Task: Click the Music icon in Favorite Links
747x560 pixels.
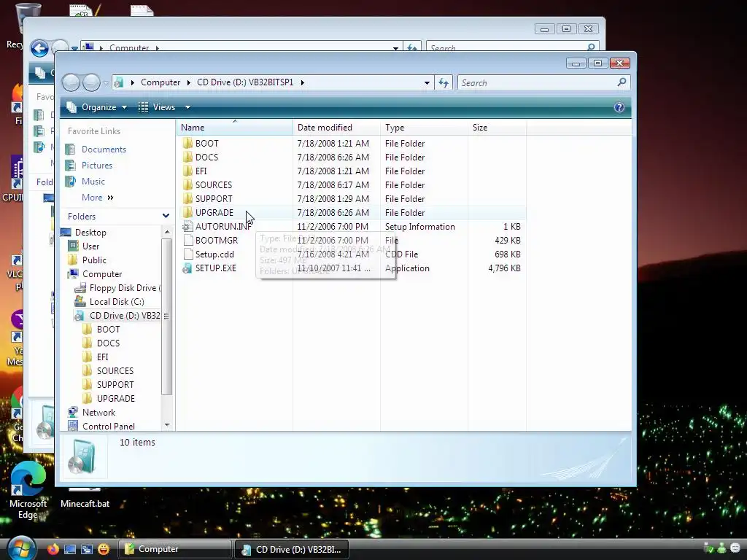Action: point(71,182)
